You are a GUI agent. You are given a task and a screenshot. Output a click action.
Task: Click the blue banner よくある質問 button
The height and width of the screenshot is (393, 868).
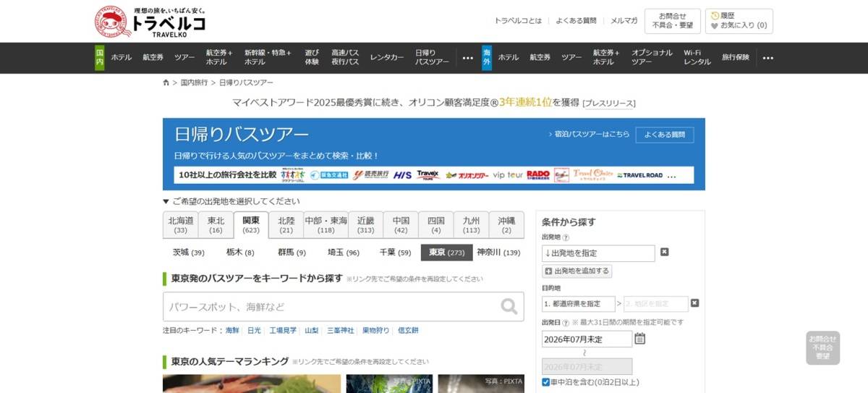pos(664,135)
